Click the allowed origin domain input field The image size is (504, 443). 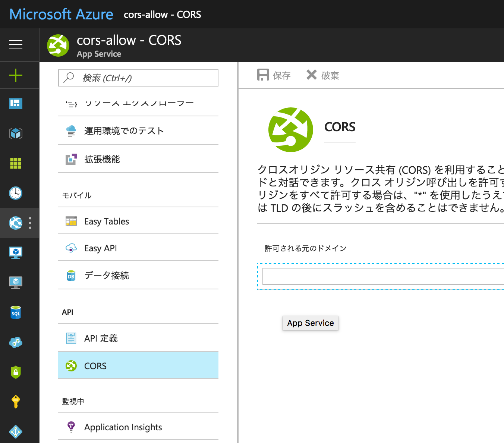pos(383,276)
